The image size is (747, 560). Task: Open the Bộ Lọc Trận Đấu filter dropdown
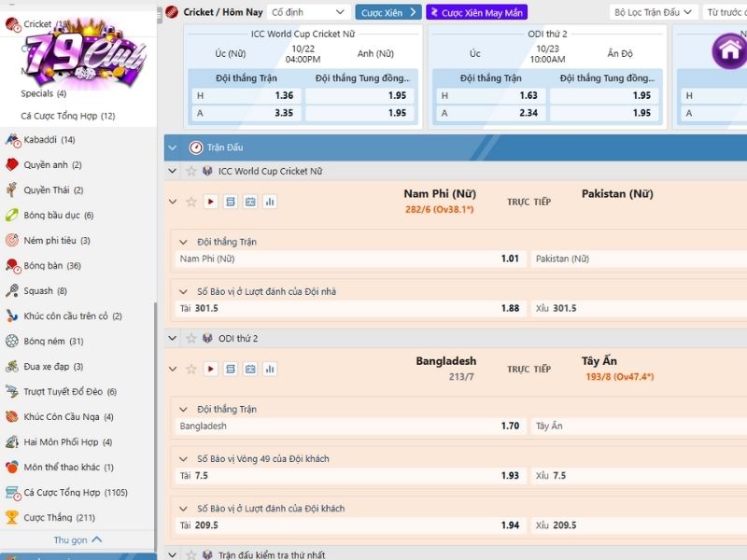click(655, 12)
